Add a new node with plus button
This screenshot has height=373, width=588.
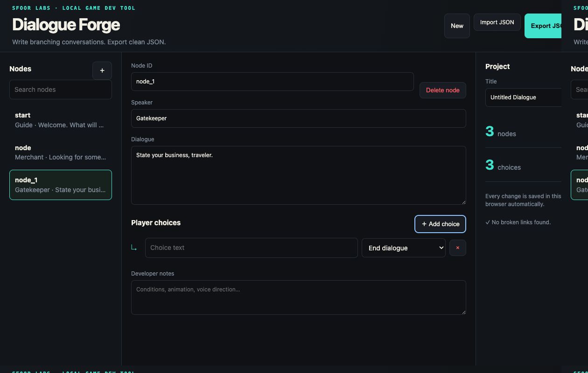(102, 70)
